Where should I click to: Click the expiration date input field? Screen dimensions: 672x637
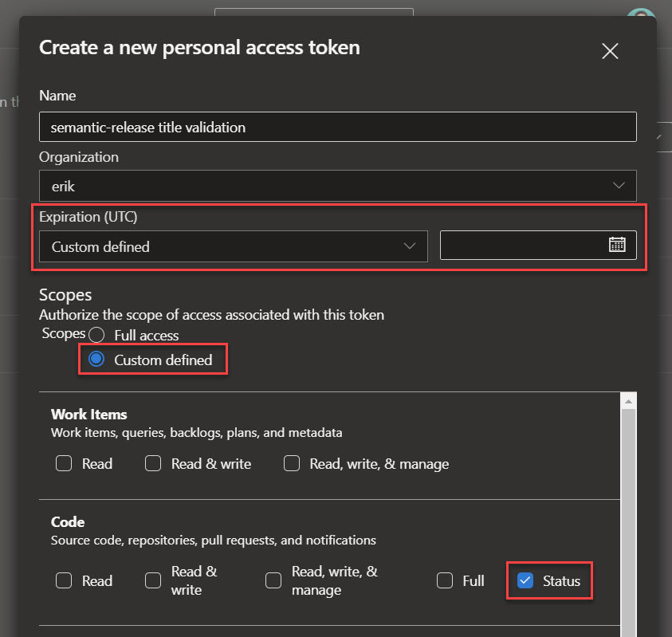coord(538,246)
